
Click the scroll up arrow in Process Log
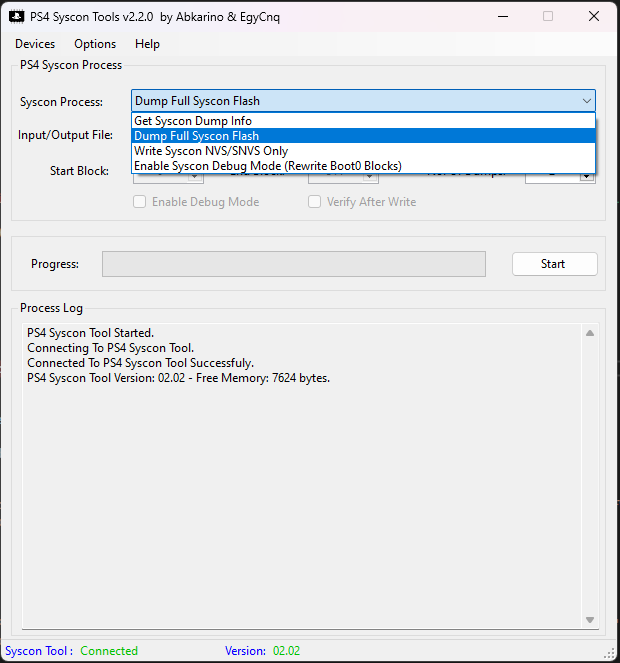click(x=590, y=333)
